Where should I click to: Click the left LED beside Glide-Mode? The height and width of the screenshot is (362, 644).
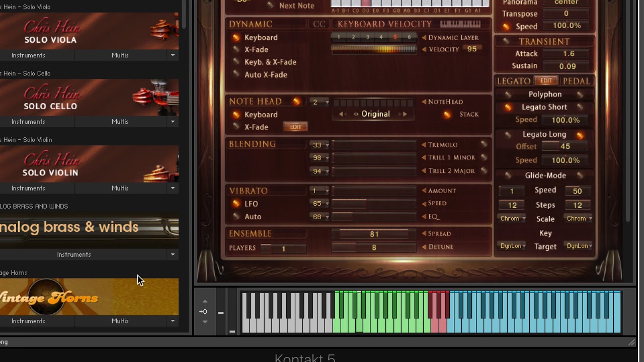pyautogui.click(x=508, y=175)
